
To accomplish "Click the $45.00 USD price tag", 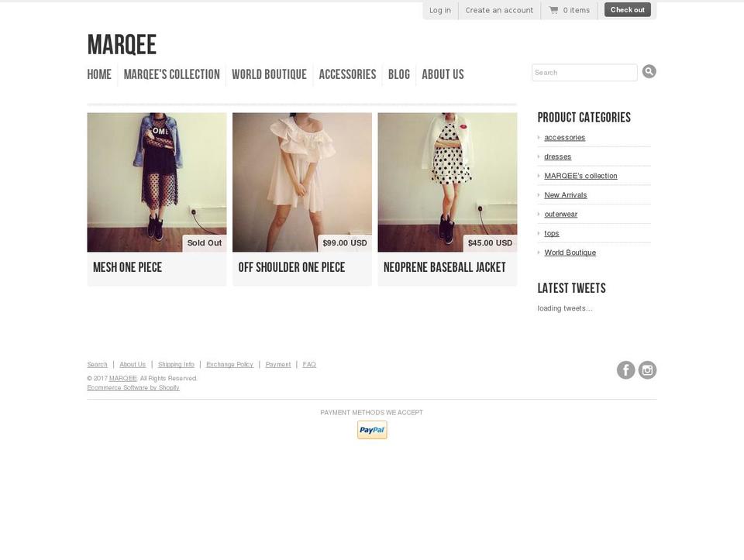I will pos(490,242).
